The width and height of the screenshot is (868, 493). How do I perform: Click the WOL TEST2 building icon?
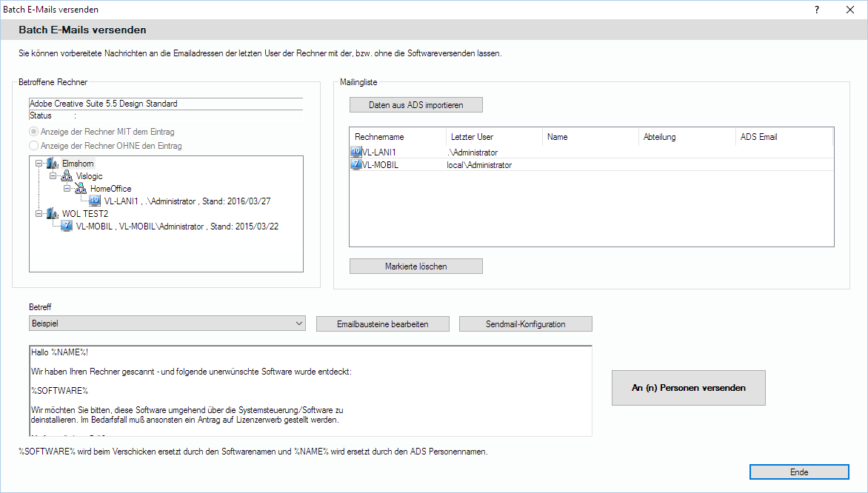53,214
